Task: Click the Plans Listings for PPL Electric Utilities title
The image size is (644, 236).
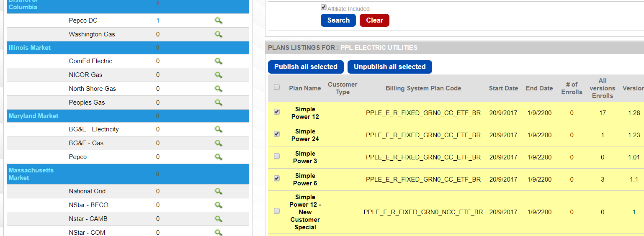Action: [x=343, y=48]
